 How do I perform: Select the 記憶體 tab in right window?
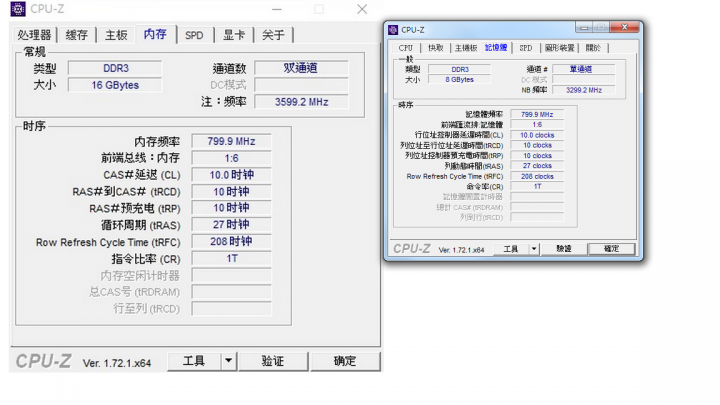(496, 47)
